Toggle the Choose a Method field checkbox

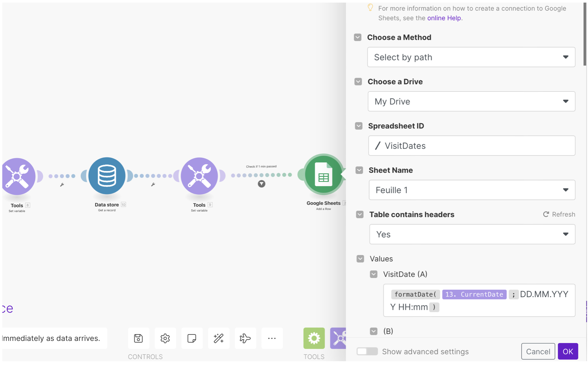tap(358, 37)
